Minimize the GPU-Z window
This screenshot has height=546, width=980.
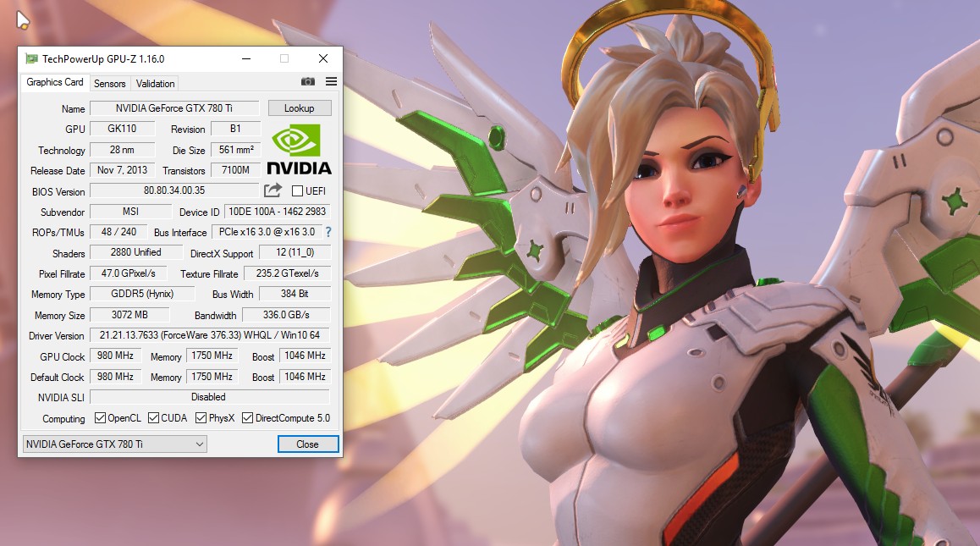pos(246,58)
